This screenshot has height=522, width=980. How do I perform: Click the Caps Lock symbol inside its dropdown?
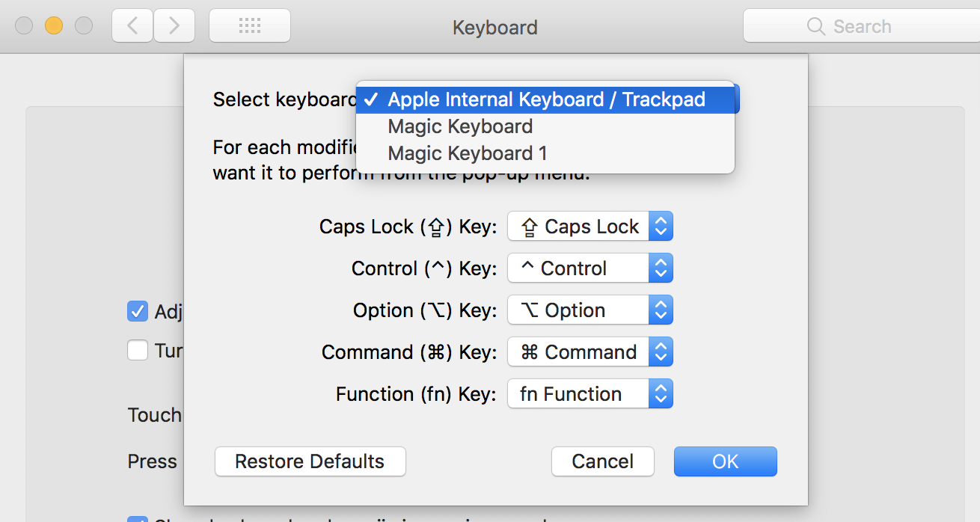pyautogui.click(x=529, y=226)
